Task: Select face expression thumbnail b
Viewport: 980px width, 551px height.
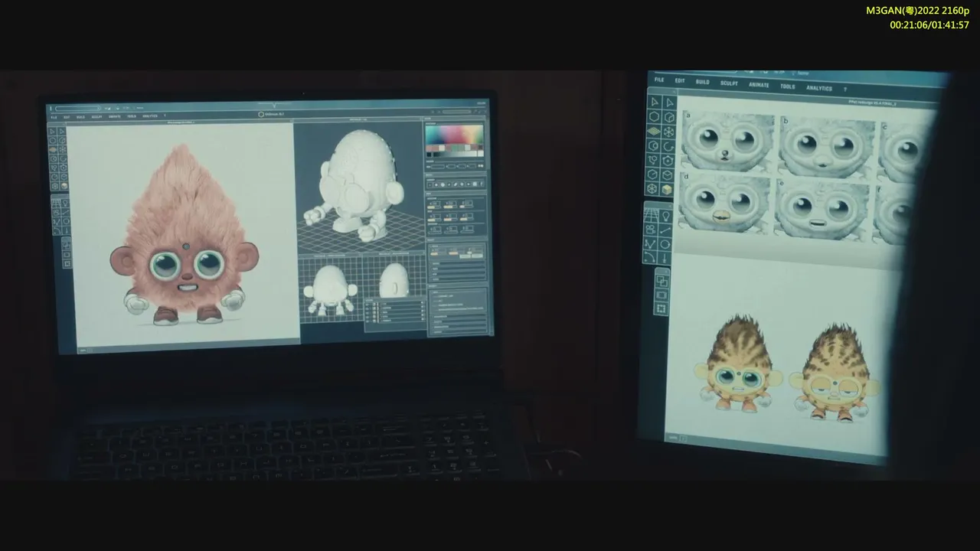Action: tap(825, 148)
